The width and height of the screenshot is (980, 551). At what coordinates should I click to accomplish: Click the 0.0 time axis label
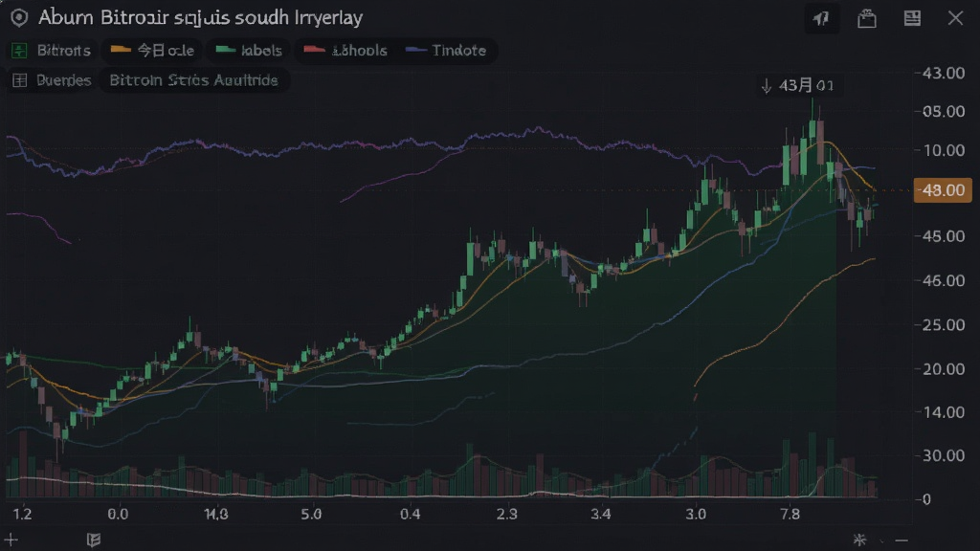pyautogui.click(x=118, y=514)
